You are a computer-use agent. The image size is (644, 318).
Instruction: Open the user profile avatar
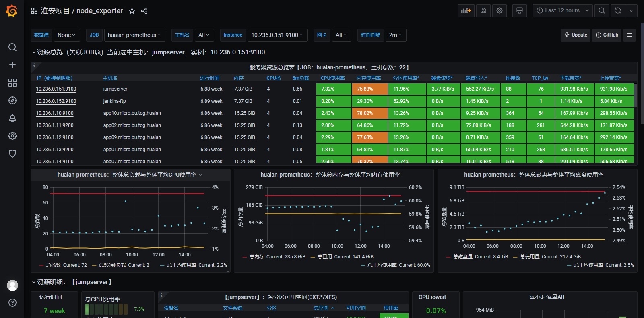[12, 285]
